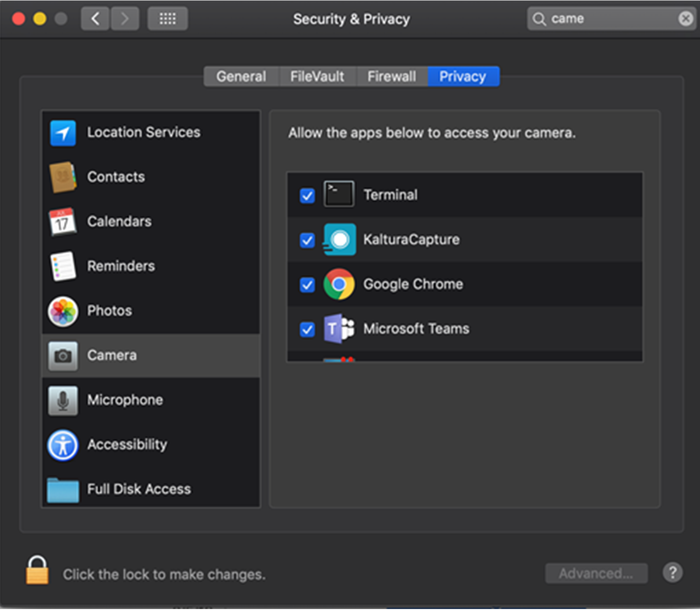Select the KalturaCapture app icon
Image resolution: width=700 pixels, height=610 pixels.
(x=339, y=239)
